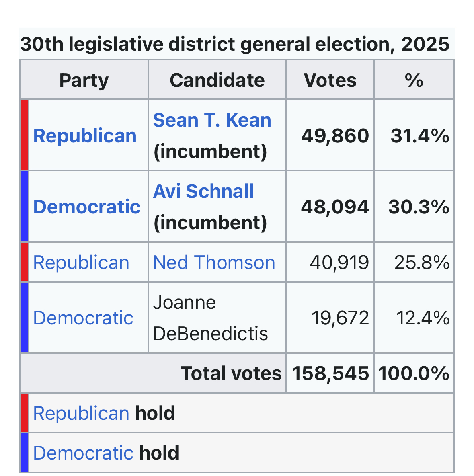Open Democratic link in Joanne DeBenedictis's row
The width and height of the screenshot is (474, 476).
pyautogui.click(x=83, y=318)
